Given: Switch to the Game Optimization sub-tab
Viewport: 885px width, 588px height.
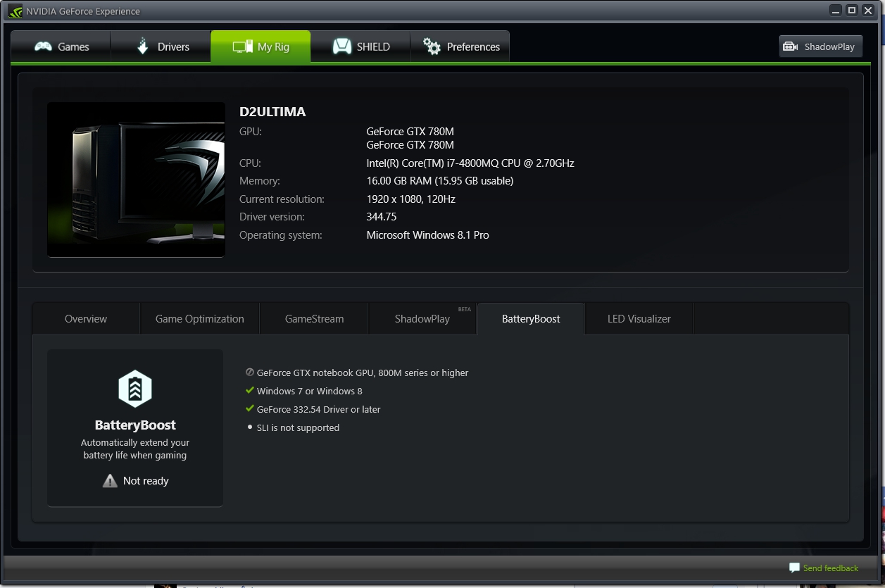Looking at the screenshot, I should point(200,318).
